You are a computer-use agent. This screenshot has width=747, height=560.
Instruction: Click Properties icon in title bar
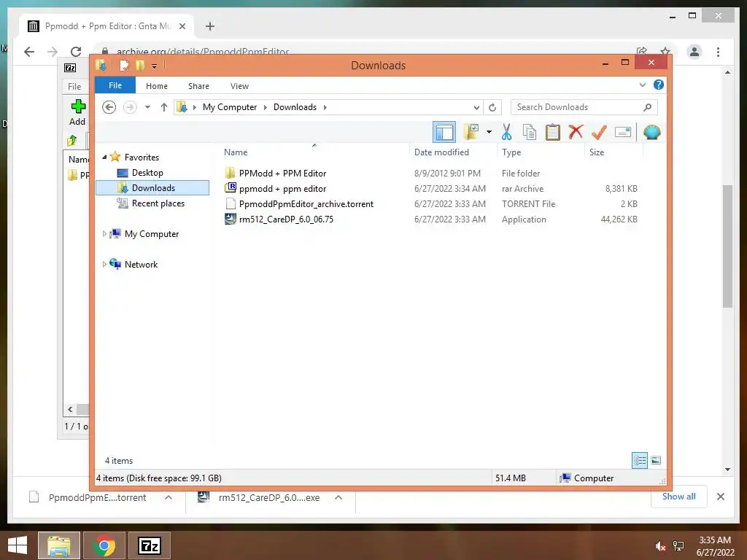[124, 65]
